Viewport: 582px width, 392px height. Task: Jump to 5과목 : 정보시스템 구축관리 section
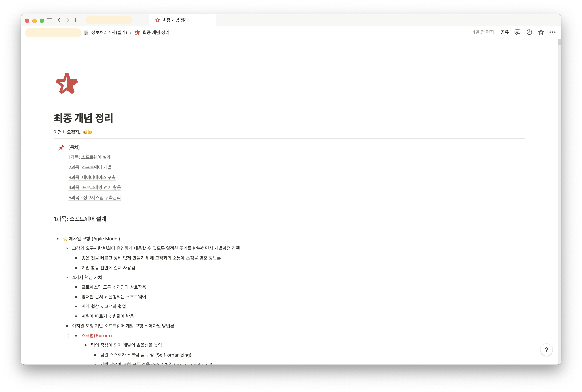tap(94, 197)
